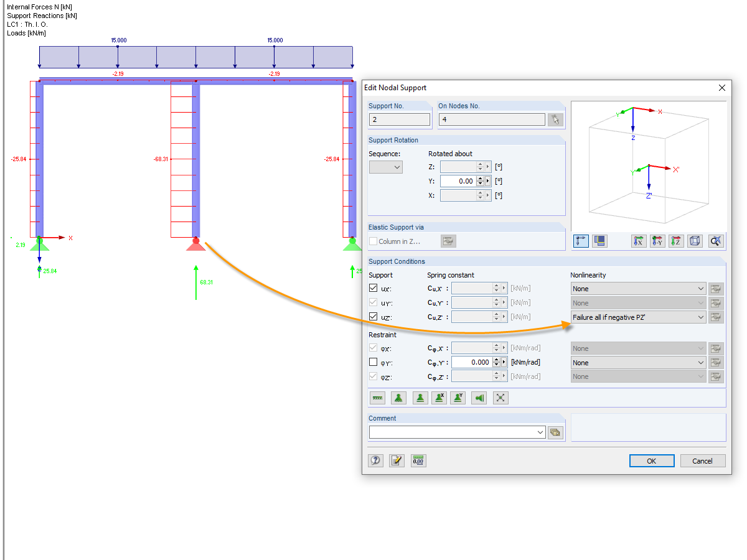This screenshot has width=747, height=560.
Task: Open the nonlinearity dropdown showing Failure all if negative PZ'
Action: [637, 317]
